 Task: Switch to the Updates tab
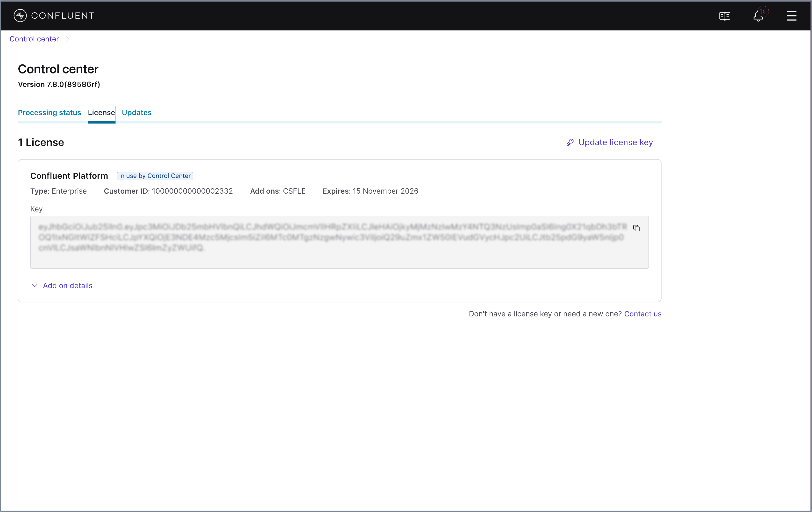tap(136, 113)
